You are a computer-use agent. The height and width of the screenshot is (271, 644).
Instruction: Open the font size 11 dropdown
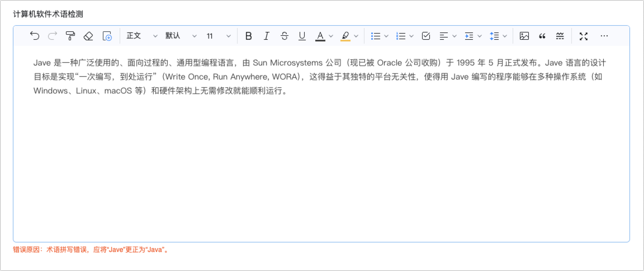[219, 36]
